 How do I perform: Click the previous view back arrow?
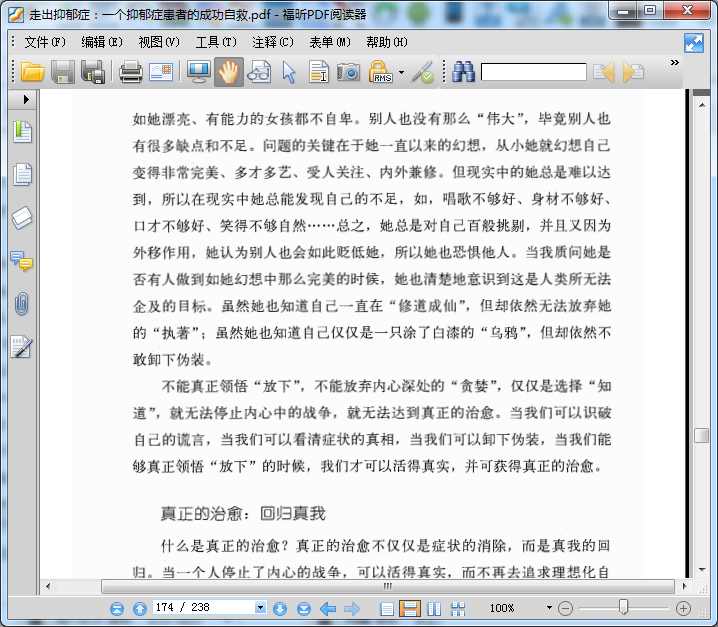[328, 608]
